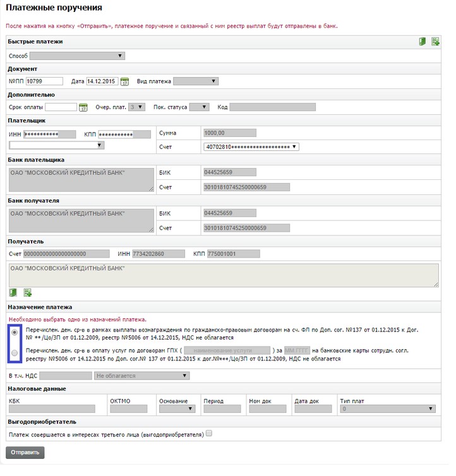Click the Банк плательщика name text area
This screenshot has width=456, height=476.
81,180
